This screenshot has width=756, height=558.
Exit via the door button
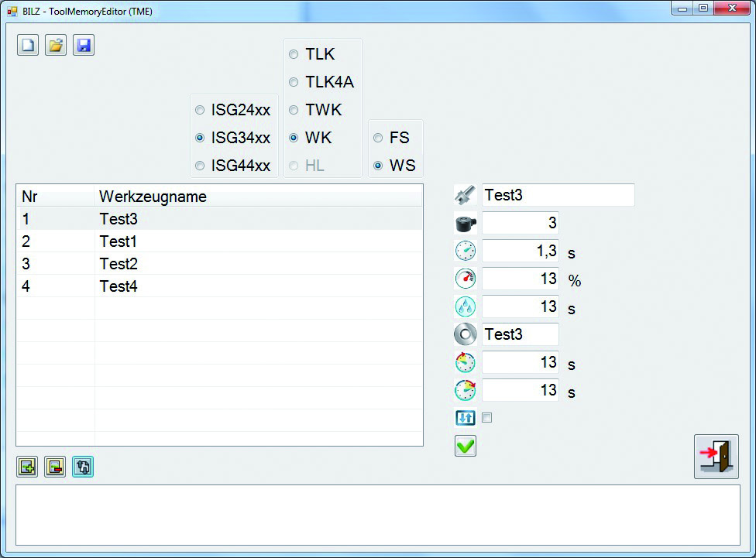click(x=716, y=457)
